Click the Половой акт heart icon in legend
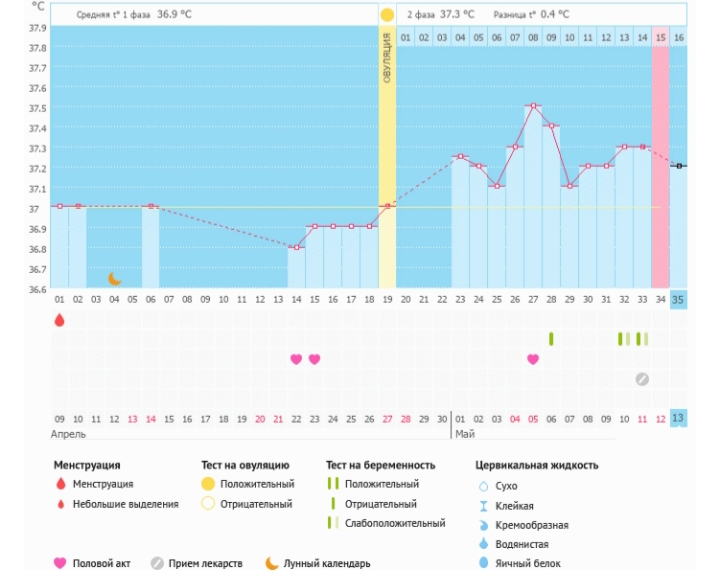The width and height of the screenshot is (720, 578). [x=59, y=563]
